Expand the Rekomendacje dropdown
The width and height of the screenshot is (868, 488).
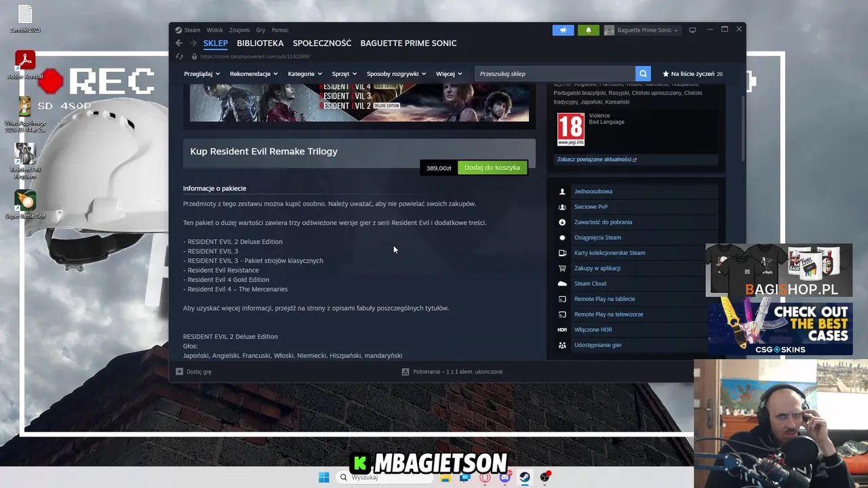click(x=254, y=74)
